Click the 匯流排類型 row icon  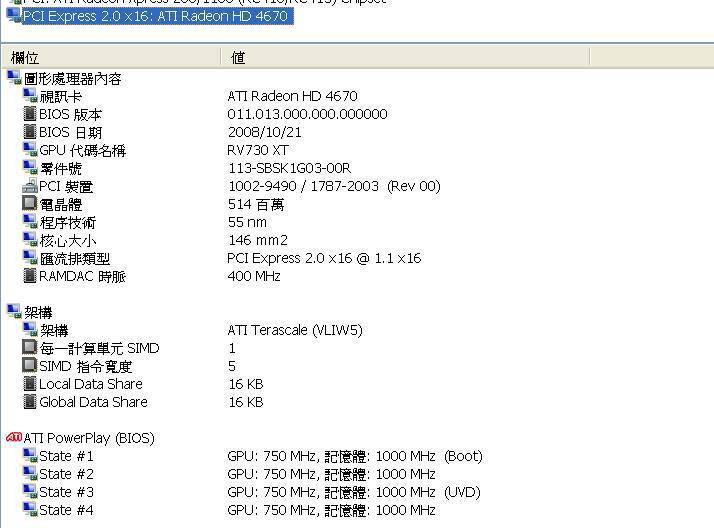coord(30,258)
